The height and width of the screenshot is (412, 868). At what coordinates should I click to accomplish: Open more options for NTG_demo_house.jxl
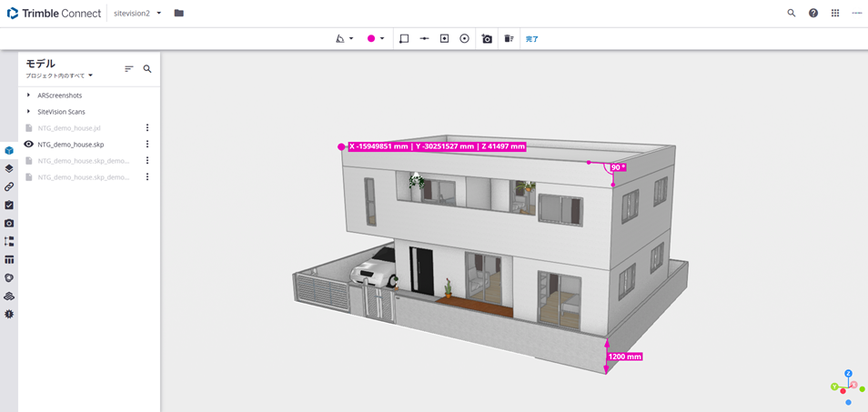point(147,127)
